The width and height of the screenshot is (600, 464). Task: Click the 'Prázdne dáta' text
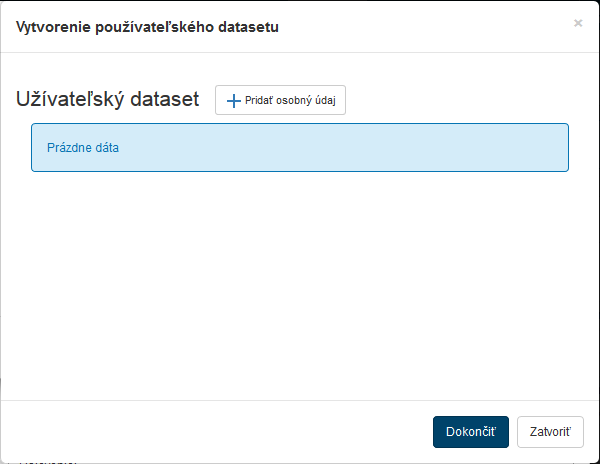click(x=83, y=148)
